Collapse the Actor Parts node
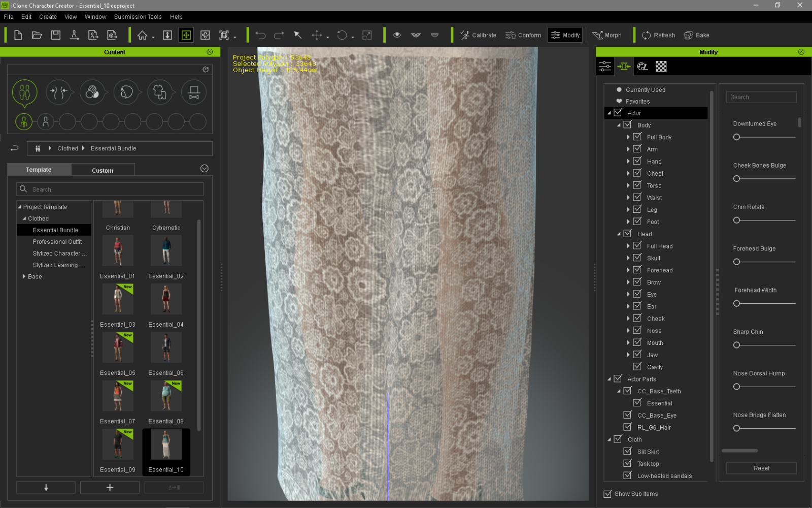The image size is (812, 508). (609, 379)
